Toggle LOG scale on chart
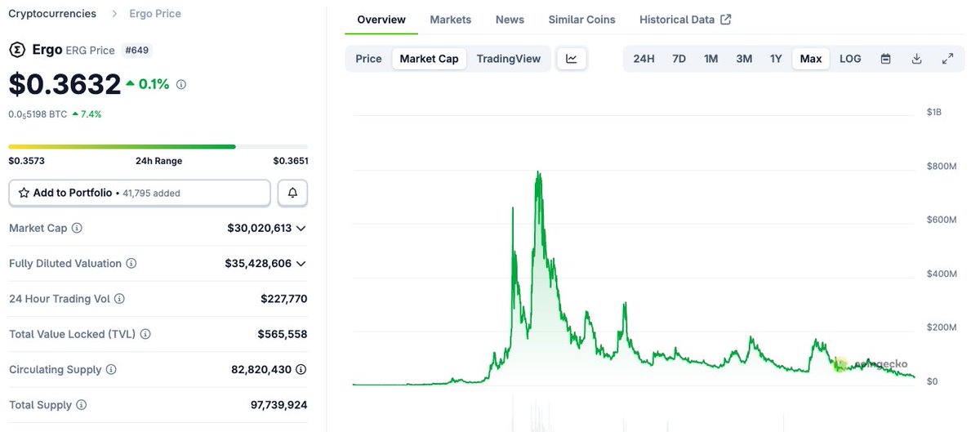Image resolution: width=980 pixels, height=432 pixels. point(850,59)
